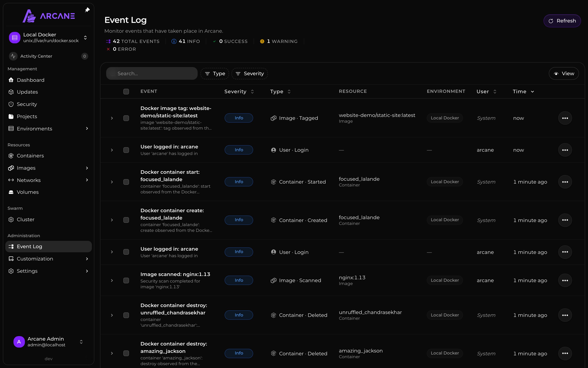Open actions menu for website-demo image tag row

[565, 118]
